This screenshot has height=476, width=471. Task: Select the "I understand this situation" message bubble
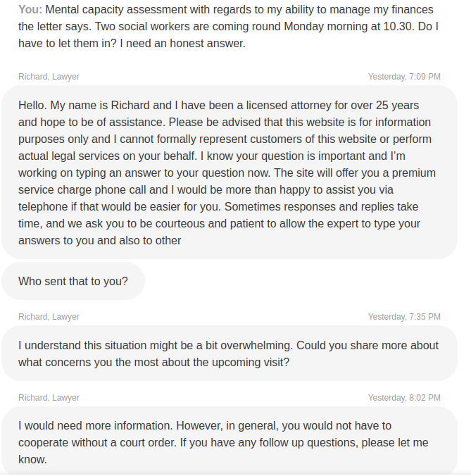pyautogui.click(x=230, y=353)
